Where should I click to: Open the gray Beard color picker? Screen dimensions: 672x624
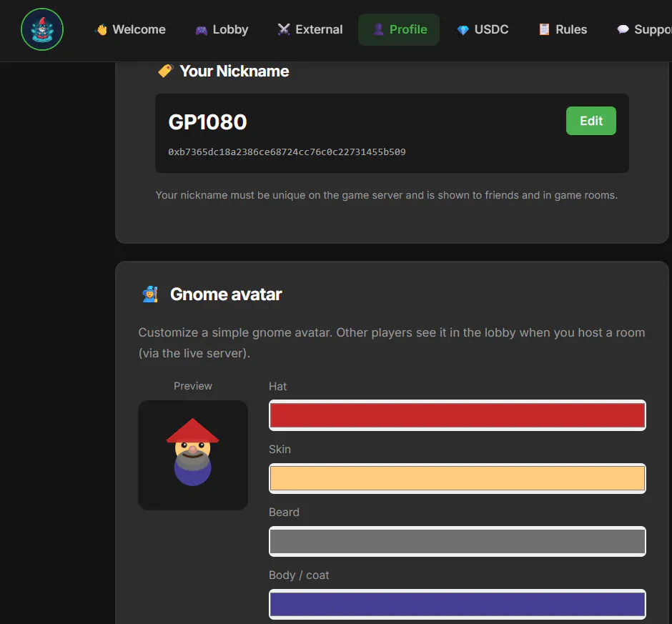tap(458, 541)
